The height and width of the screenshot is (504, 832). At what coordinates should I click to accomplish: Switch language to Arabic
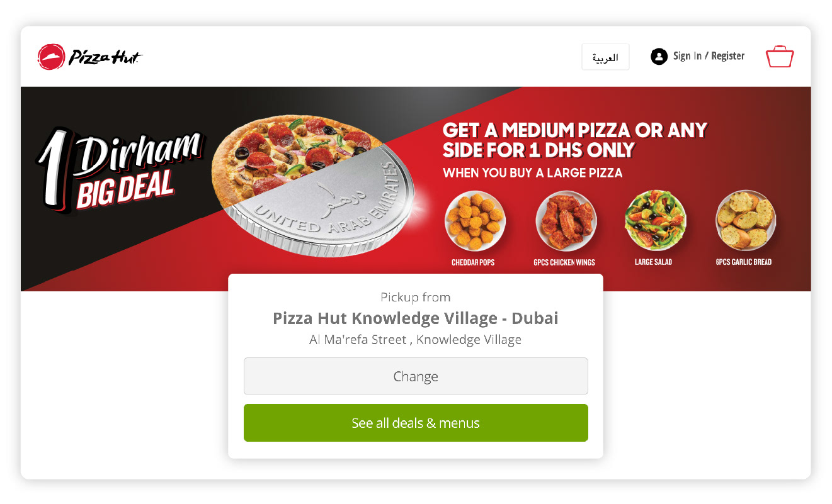point(605,57)
